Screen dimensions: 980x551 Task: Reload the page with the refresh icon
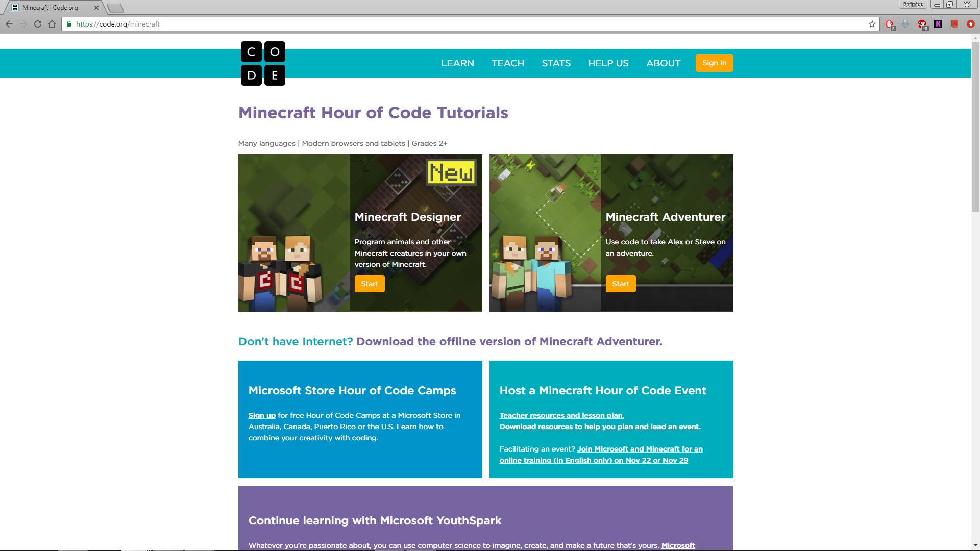tap(37, 24)
